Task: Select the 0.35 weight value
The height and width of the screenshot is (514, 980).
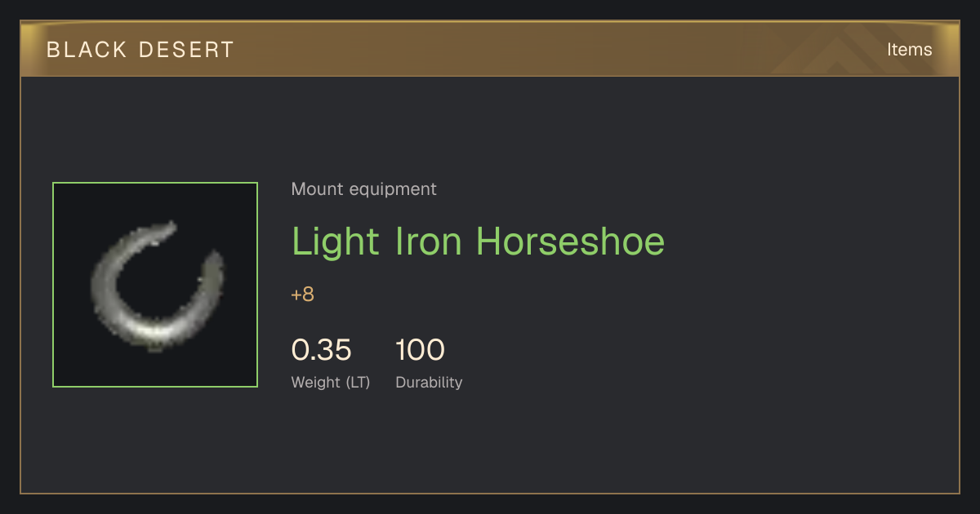Action: [322, 350]
